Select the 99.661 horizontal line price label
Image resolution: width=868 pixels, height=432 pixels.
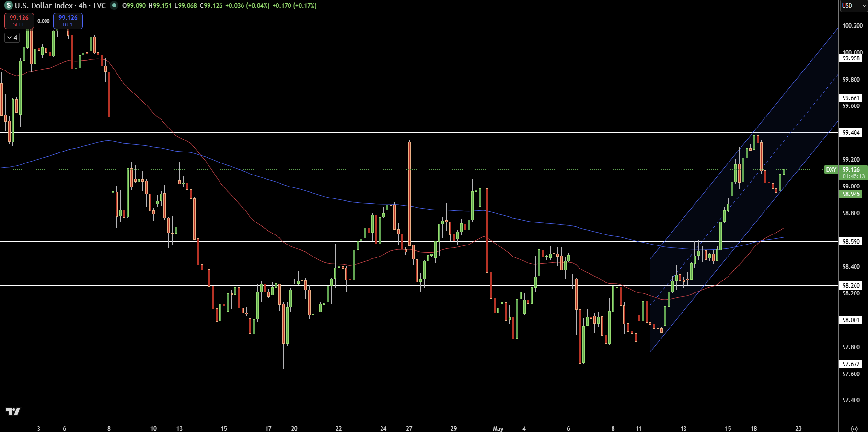851,98
